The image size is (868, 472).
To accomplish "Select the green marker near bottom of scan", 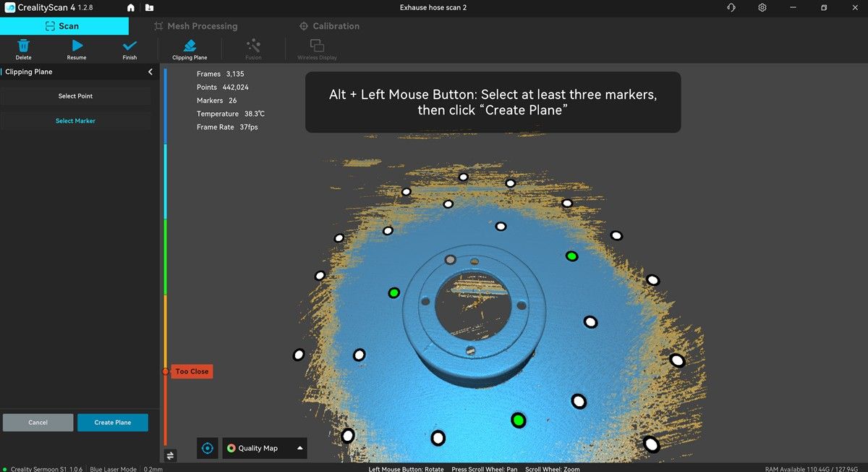I will (x=518, y=420).
